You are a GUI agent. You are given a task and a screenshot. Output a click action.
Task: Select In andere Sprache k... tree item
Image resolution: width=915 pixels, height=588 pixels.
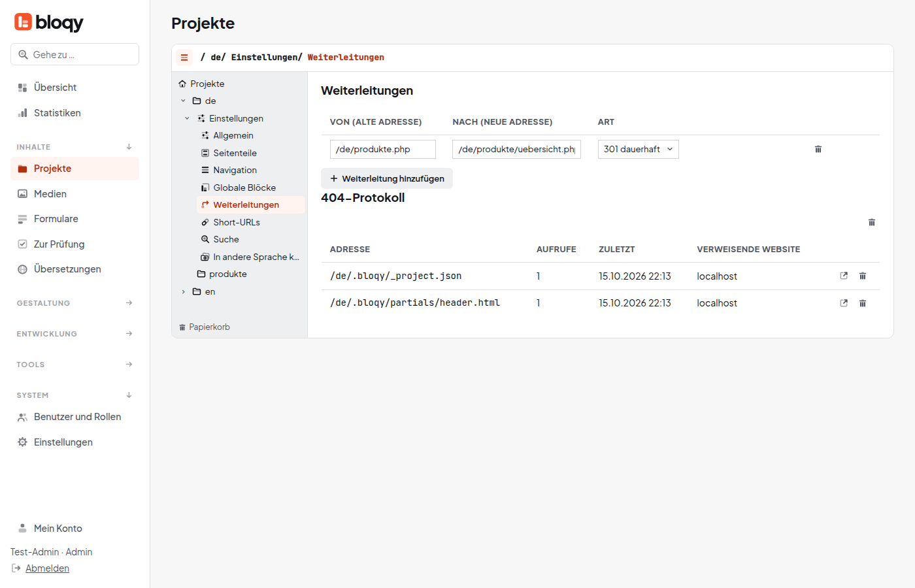[251, 257]
